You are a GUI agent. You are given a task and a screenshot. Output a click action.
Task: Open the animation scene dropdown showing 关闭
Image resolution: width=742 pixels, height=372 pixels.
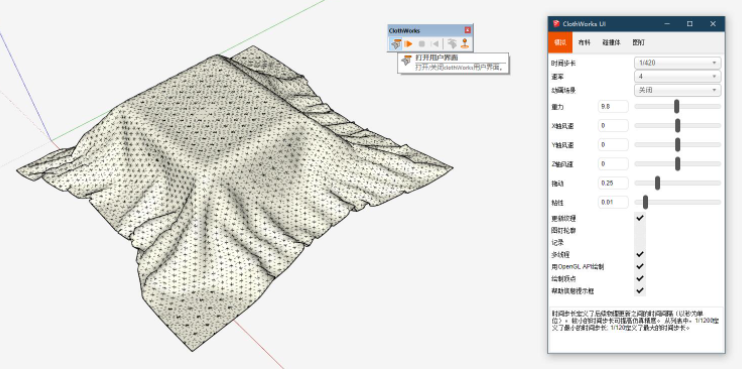(x=677, y=90)
